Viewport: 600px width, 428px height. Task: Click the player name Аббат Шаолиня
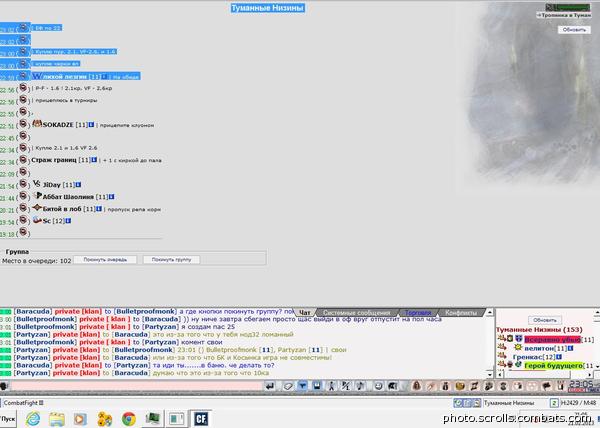click(68, 197)
